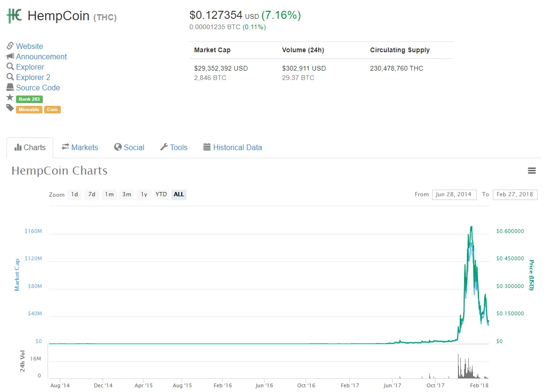Click the Market Cap axis label

(17, 275)
